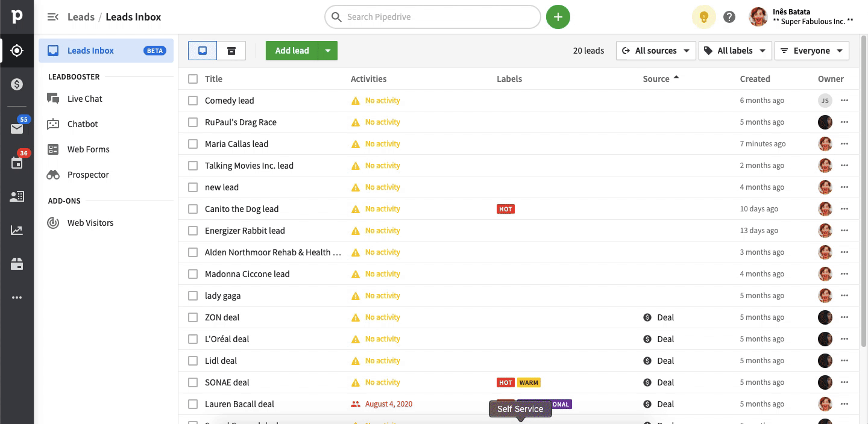Open Prospector in sidebar
This screenshot has width=868, height=424.
(x=88, y=175)
